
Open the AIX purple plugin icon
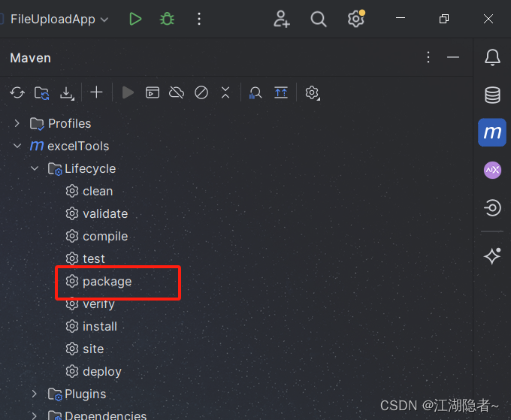492,170
